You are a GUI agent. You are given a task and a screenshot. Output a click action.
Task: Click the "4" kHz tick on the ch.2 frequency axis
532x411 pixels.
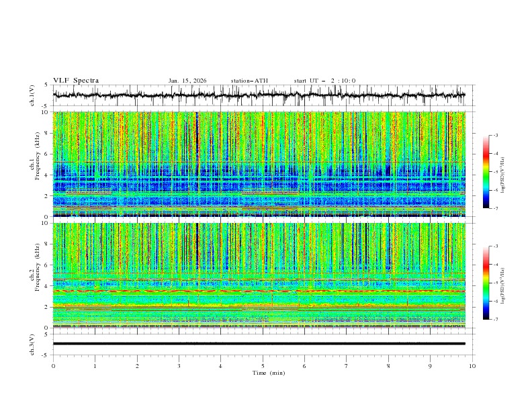click(x=46, y=286)
